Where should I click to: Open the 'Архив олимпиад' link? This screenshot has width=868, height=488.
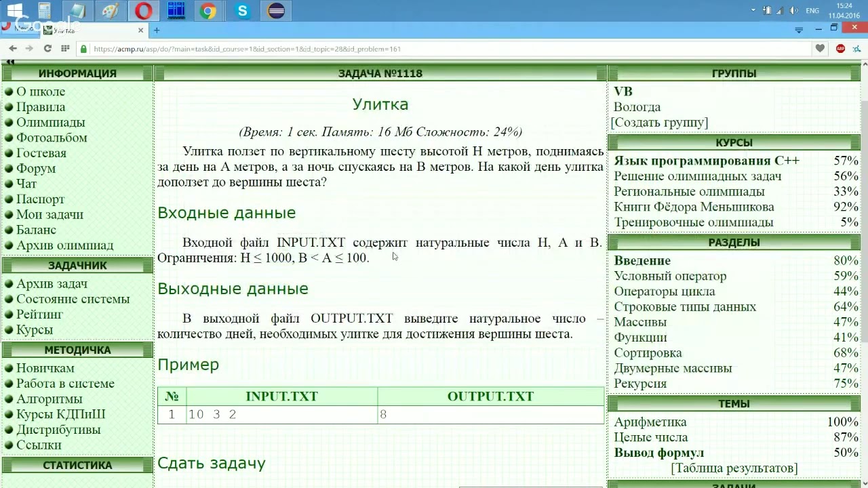[x=65, y=245]
